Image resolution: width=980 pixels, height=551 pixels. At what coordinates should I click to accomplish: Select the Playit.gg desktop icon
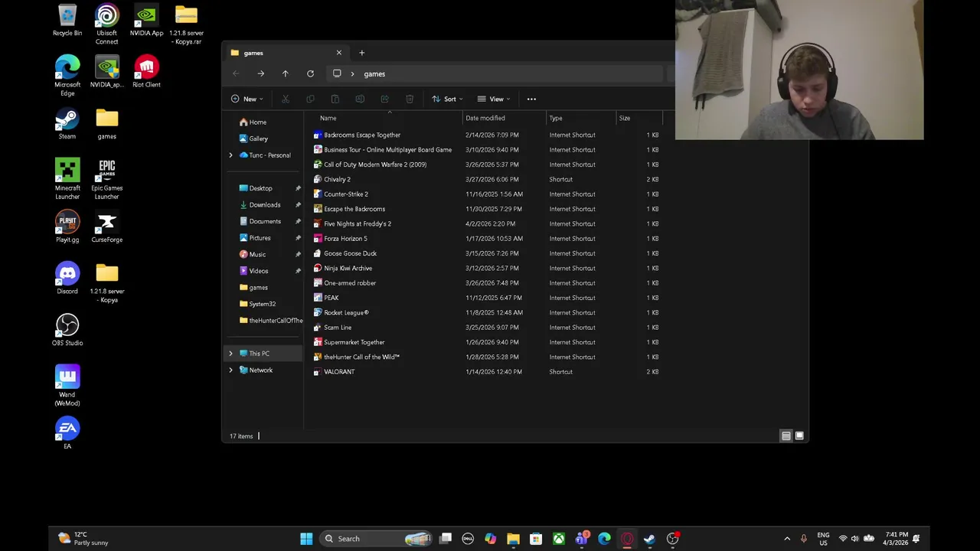click(x=67, y=227)
